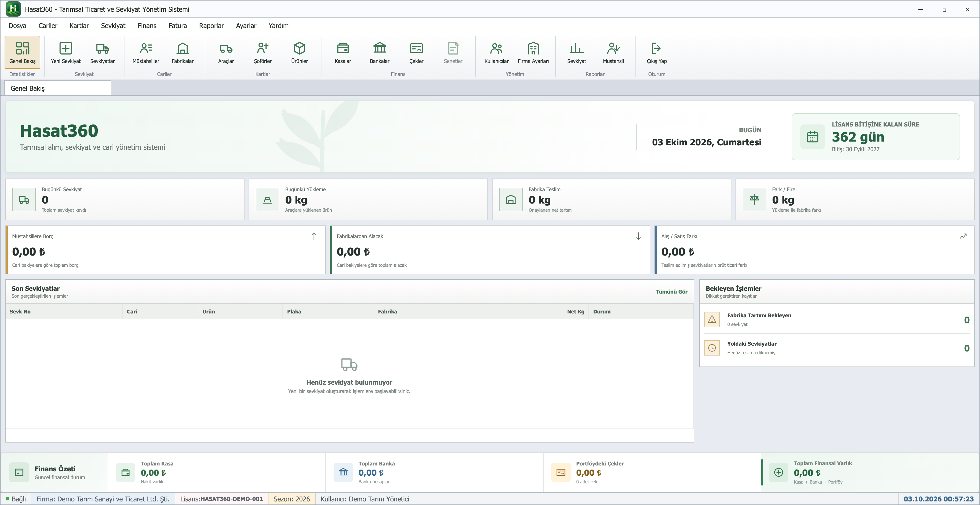Sort by the Net Kg column header
Screen dimensions: 980x505
click(x=536, y=311)
